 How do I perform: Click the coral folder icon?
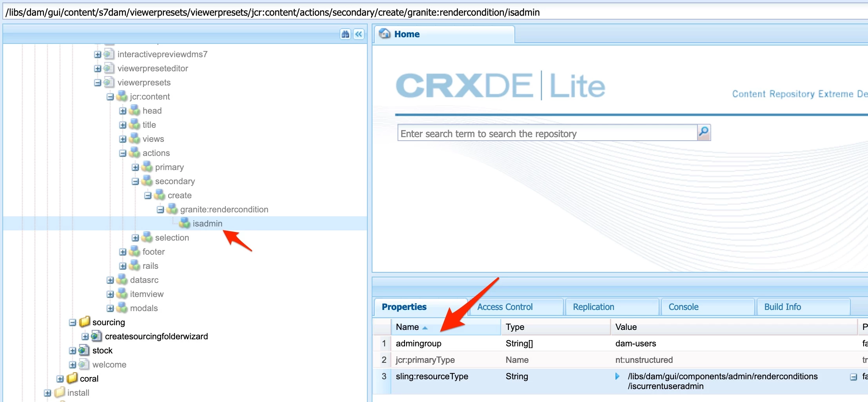pyautogui.click(x=72, y=378)
